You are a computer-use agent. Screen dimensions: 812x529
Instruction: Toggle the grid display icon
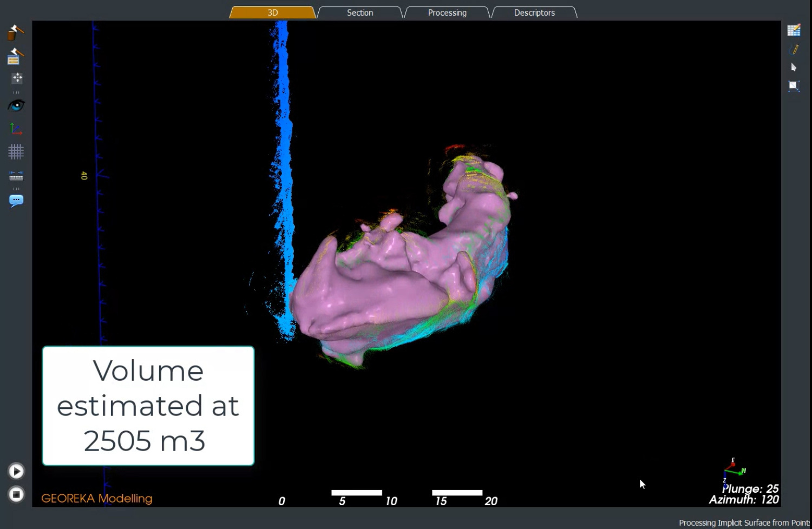pos(16,152)
